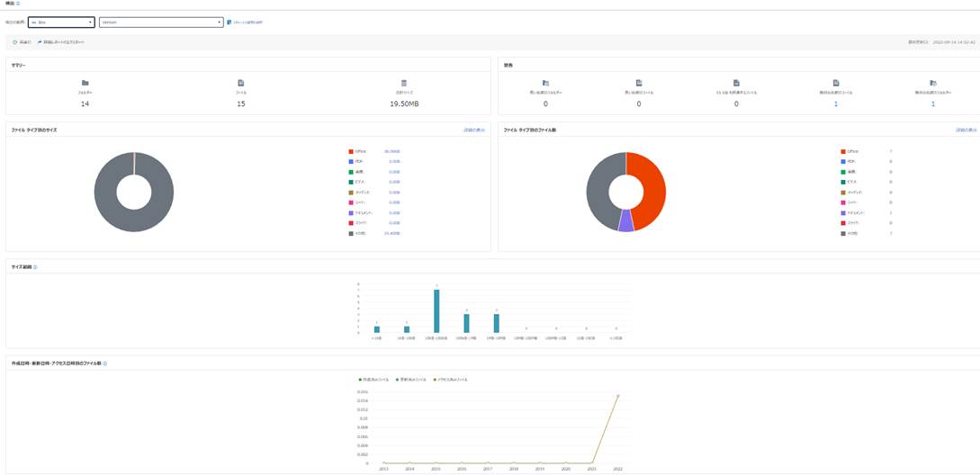Image resolution: width=980 pixels, height=476 pixels.
Task: Click the first bar in the size range chart
Action: pos(377,330)
